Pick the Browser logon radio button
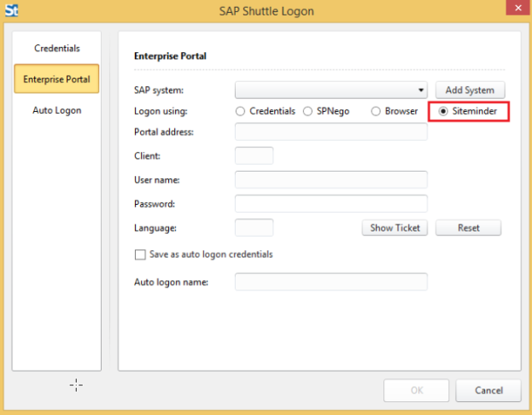 coord(376,112)
